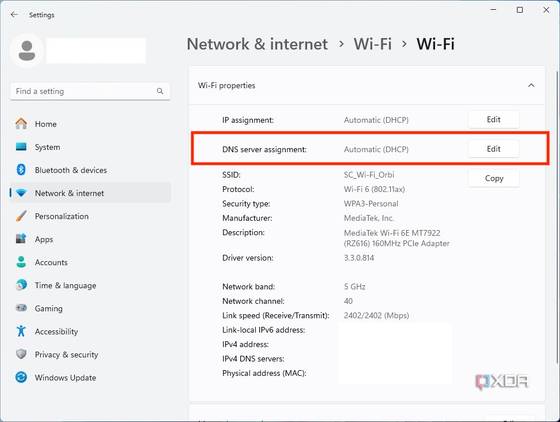Open Gaming settings
Screen dimensions: 560x422
click(x=90, y=308)
